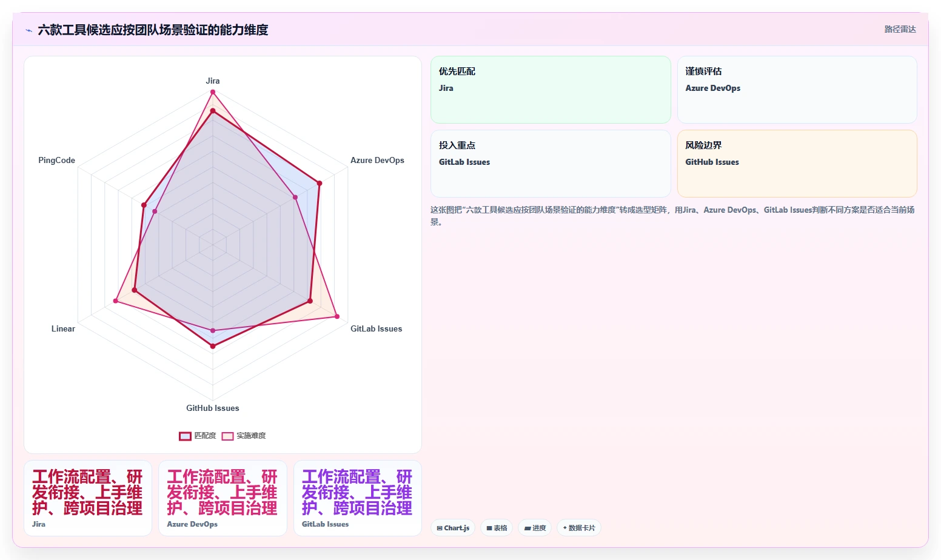Click the 匹配度 legend label
The image size is (941, 560).
pyautogui.click(x=205, y=436)
